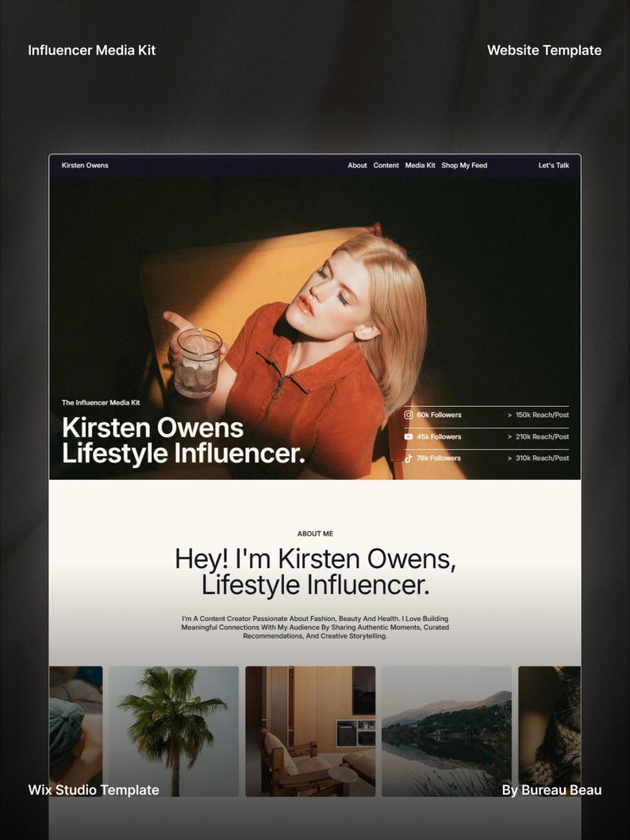630x840 pixels.
Task: Open the palm tree photo thumbnail
Action: tap(174, 731)
